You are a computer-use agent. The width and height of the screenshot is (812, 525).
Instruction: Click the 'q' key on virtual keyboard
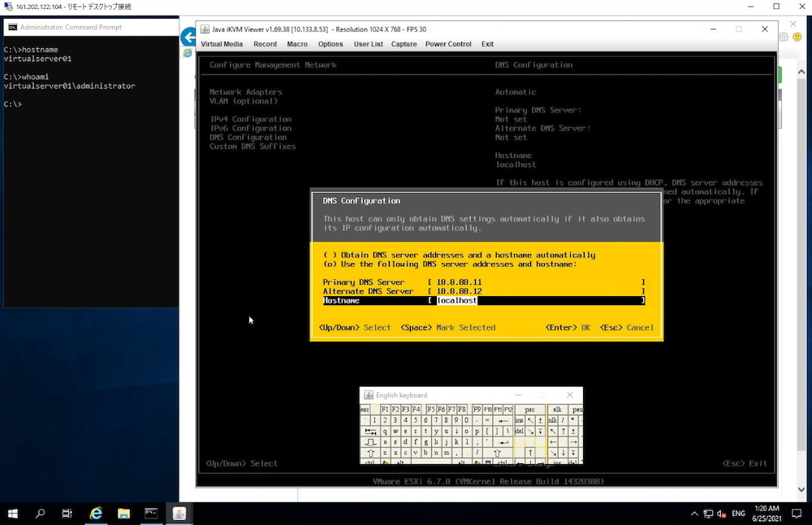(385, 432)
